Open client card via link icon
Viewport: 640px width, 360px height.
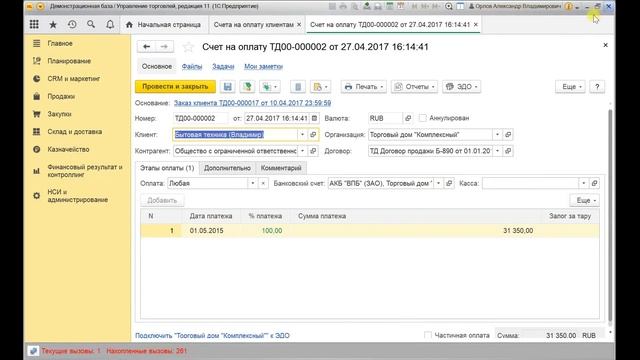click(313, 135)
